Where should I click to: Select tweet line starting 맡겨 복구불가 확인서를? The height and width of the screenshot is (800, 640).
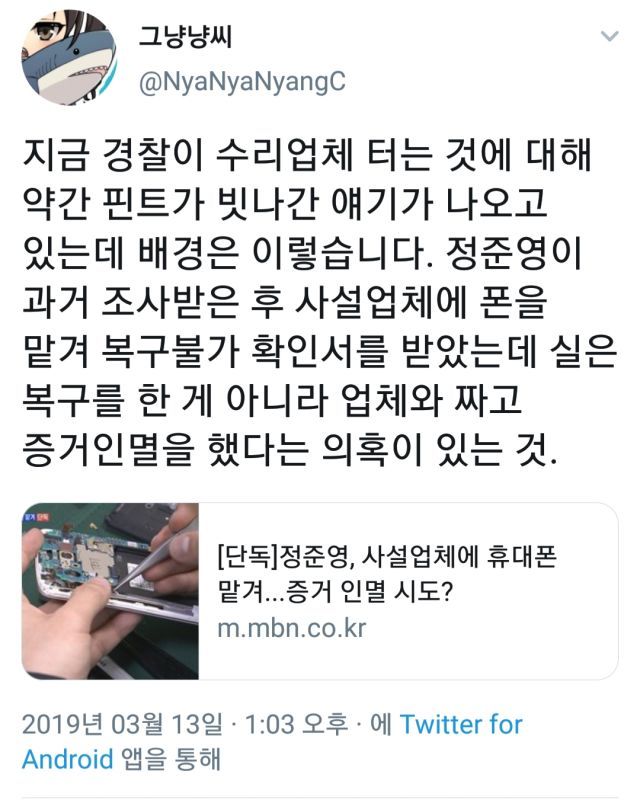coord(320,352)
